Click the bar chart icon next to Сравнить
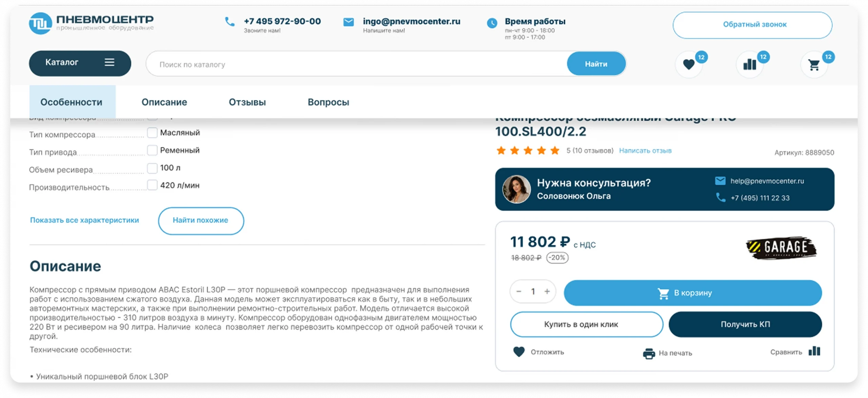The image size is (868, 398). [x=814, y=351]
